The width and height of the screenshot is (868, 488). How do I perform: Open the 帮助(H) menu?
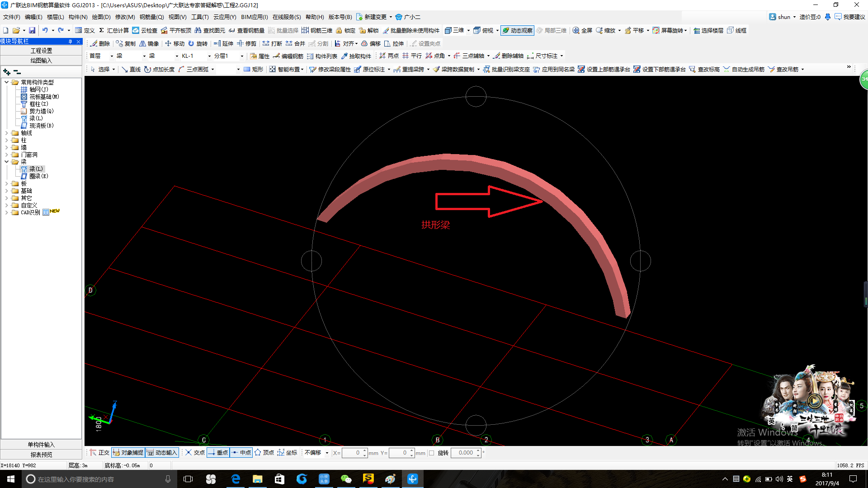point(315,17)
